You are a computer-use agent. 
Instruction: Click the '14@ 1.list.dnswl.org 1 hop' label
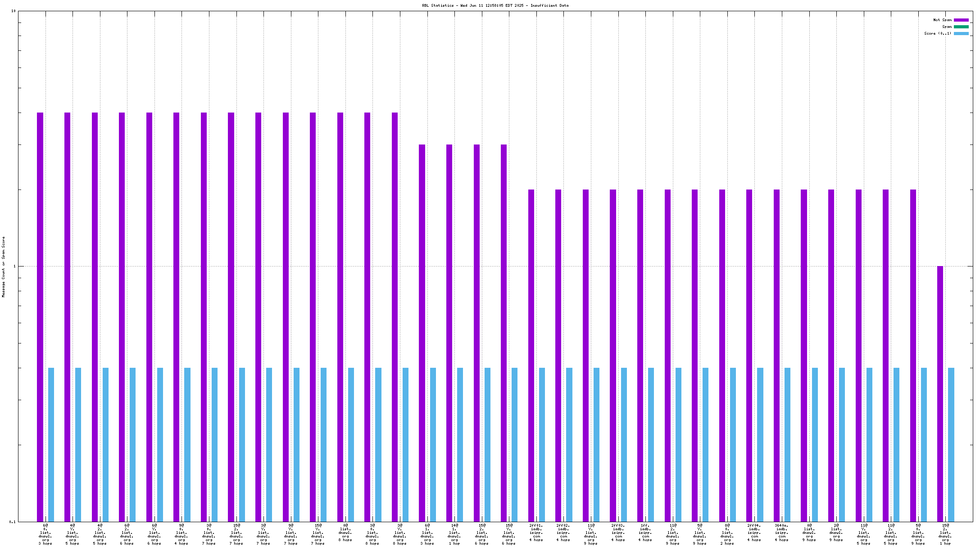tap(454, 534)
